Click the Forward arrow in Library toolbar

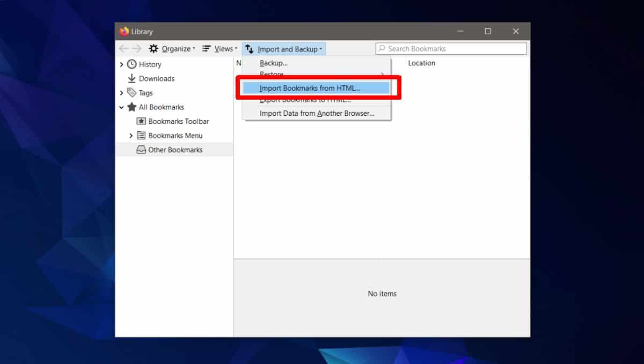click(x=137, y=49)
